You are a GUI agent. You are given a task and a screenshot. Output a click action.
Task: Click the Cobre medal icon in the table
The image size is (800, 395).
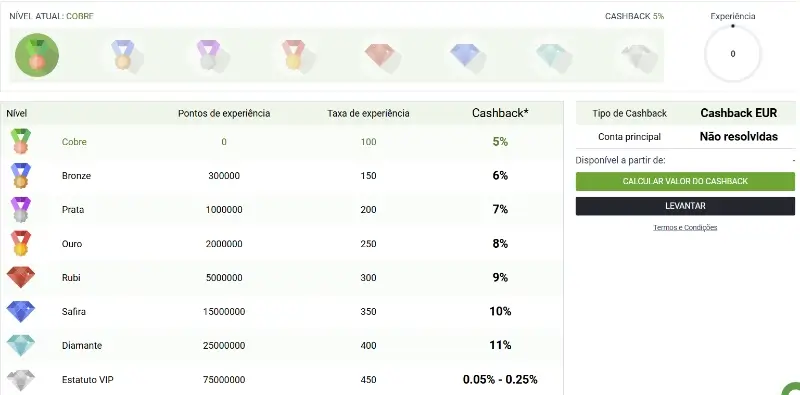tap(21, 141)
